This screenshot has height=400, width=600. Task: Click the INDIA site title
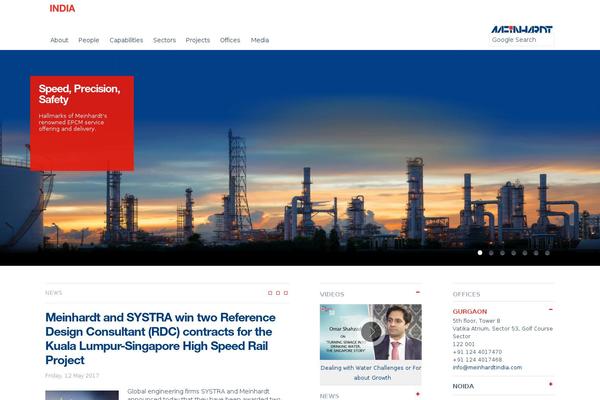pos(62,8)
